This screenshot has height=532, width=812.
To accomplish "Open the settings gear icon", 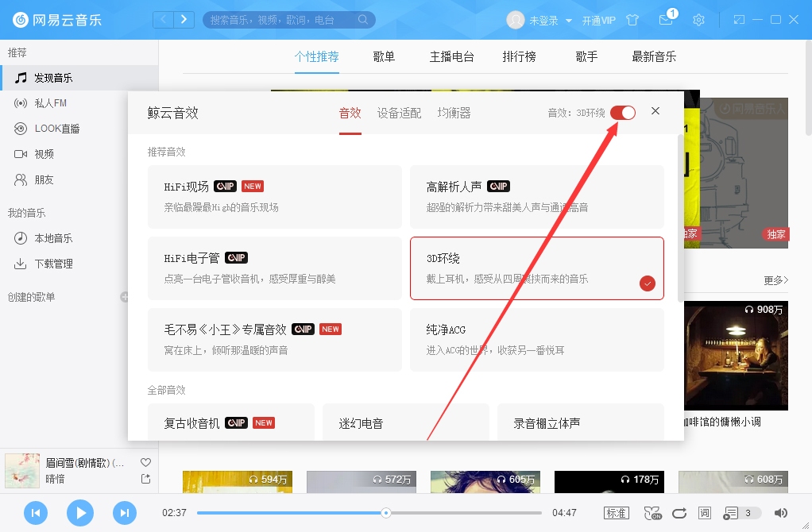I will pos(698,20).
